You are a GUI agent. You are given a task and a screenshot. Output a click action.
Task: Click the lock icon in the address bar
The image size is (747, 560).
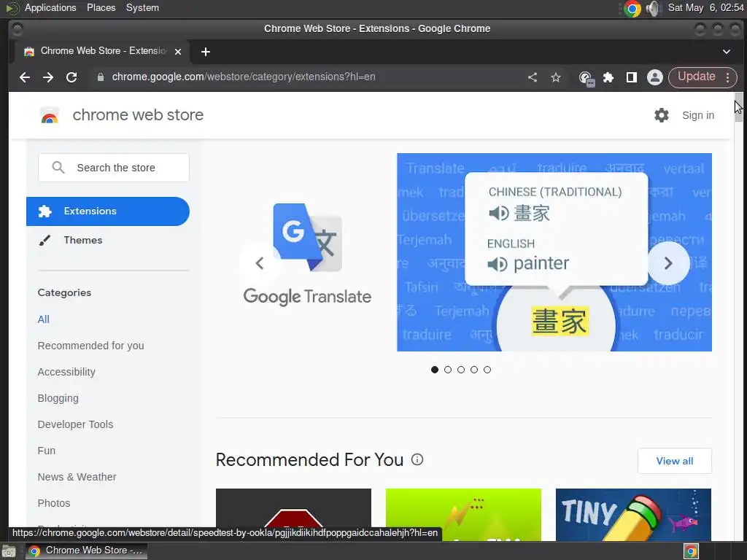click(101, 77)
